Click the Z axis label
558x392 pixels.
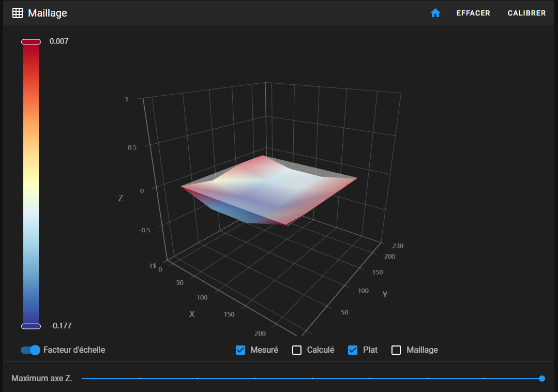(120, 198)
